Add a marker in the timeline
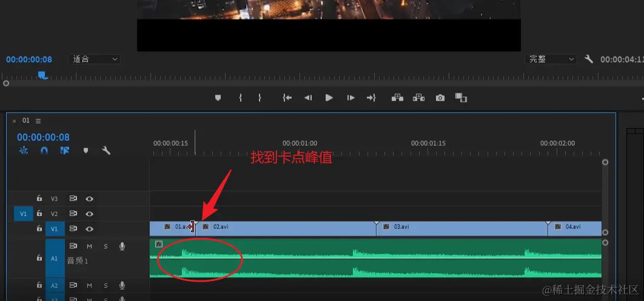The width and height of the screenshot is (644, 301). (86, 150)
